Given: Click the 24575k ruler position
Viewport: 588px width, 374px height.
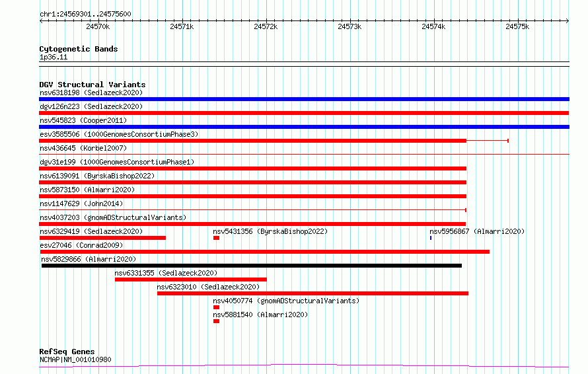Looking at the screenshot, I should [517, 26].
